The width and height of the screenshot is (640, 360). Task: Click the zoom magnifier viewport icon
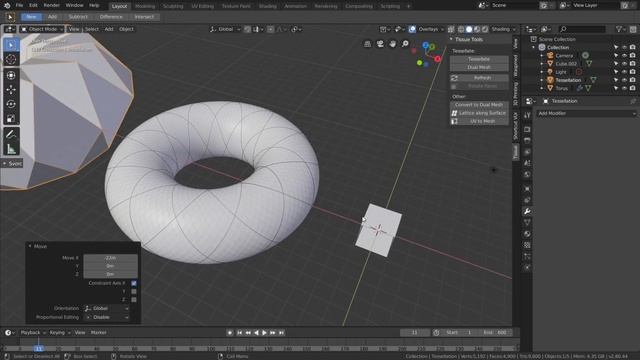pyautogui.click(x=405, y=44)
